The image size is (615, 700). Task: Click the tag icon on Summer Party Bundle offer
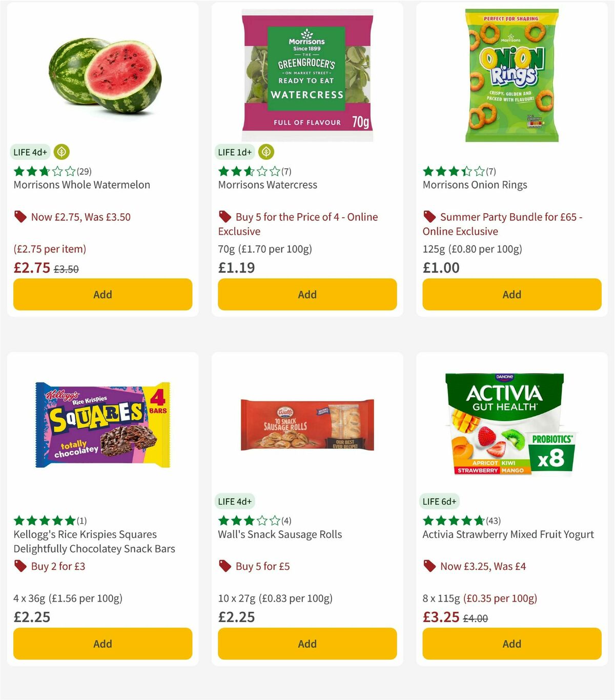pyautogui.click(x=429, y=217)
